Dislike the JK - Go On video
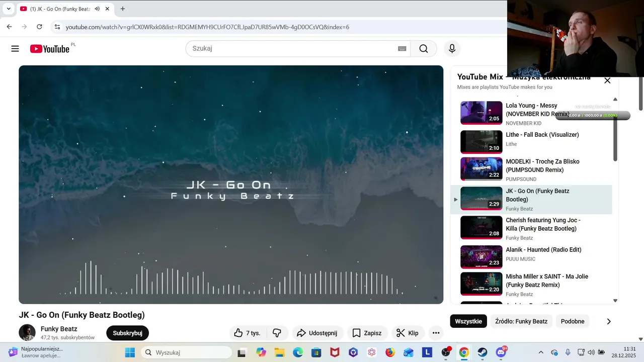The width and height of the screenshot is (644, 362). [x=277, y=333]
